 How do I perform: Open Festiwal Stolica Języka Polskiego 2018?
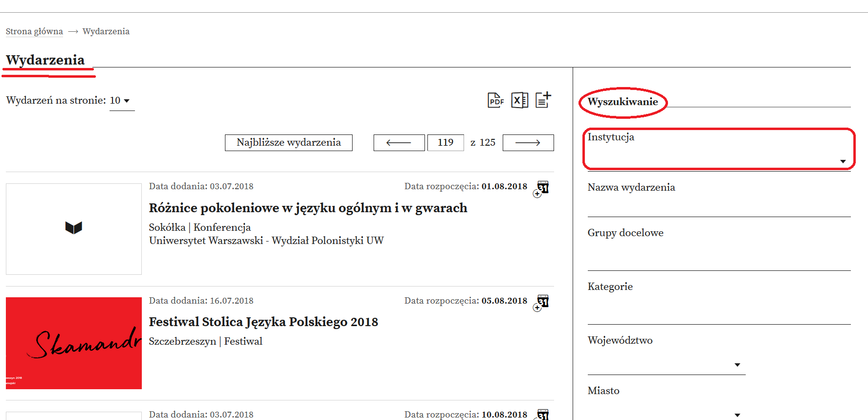pos(263,322)
